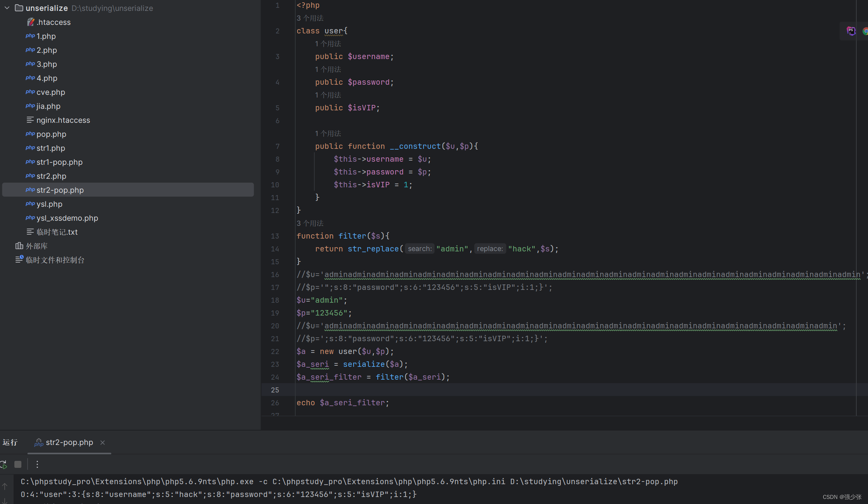
Task: Click the php icon beside ysl_xssdemo.php
Action: coord(30,218)
